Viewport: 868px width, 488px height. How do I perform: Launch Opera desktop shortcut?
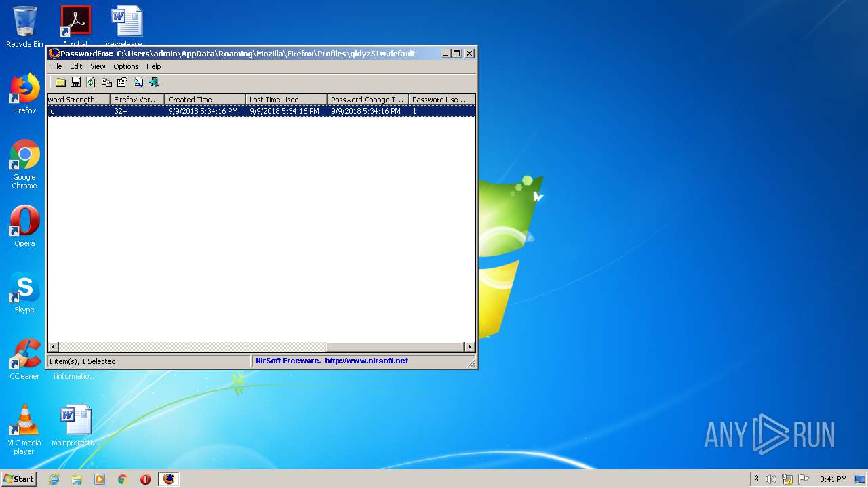click(x=24, y=226)
